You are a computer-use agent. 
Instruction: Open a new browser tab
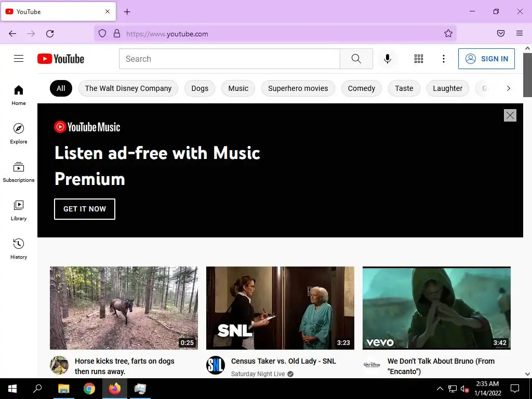click(127, 12)
